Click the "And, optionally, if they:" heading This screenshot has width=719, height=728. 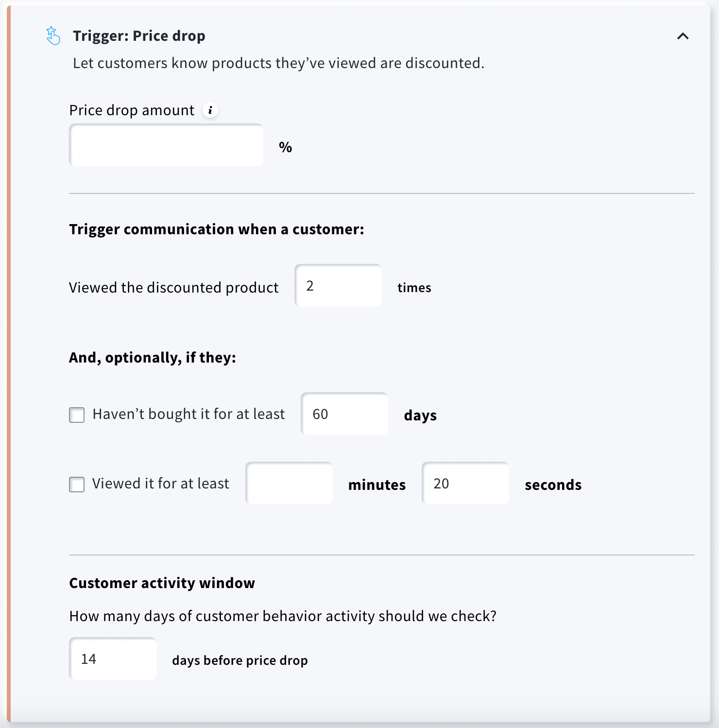tap(153, 357)
